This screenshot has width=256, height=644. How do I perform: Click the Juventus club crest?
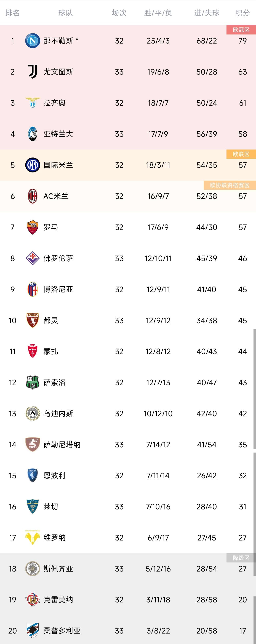tap(33, 71)
